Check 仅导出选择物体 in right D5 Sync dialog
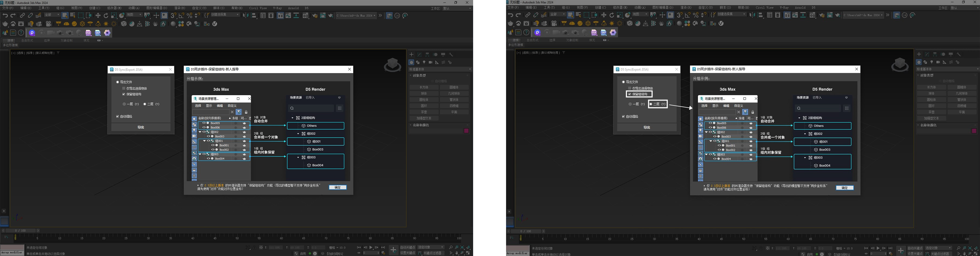This screenshot has width=980, height=256. (x=630, y=89)
